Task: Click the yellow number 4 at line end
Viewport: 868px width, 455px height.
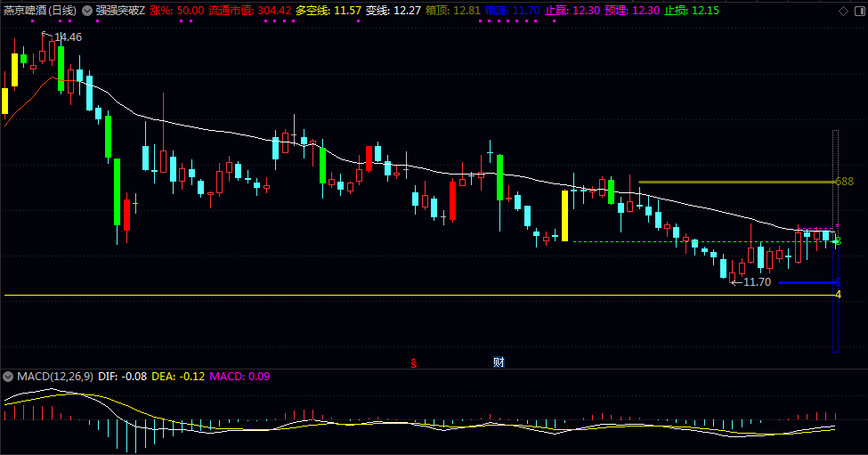Action: (x=838, y=295)
